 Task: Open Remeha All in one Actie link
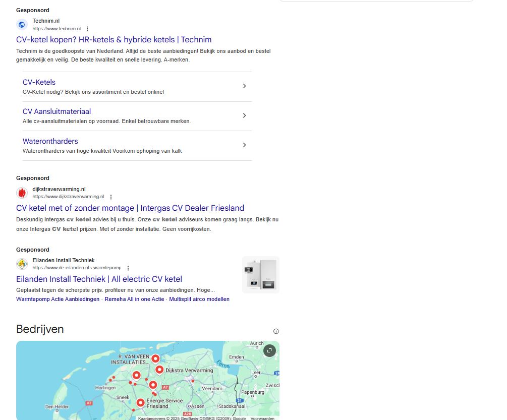pyautogui.click(x=134, y=299)
